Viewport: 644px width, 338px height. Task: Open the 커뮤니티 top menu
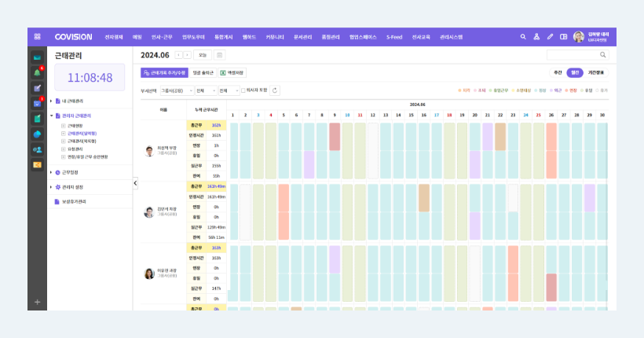(275, 37)
